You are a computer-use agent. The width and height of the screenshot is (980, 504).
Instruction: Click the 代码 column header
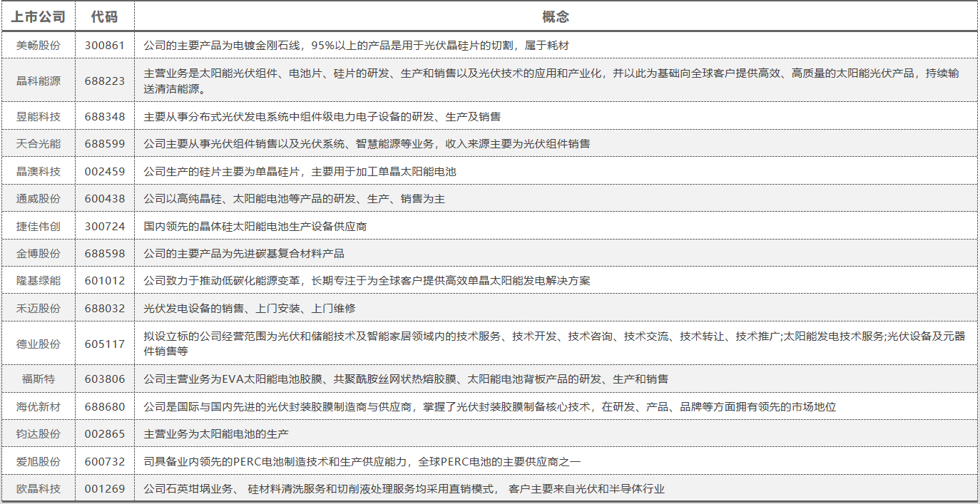tap(104, 16)
